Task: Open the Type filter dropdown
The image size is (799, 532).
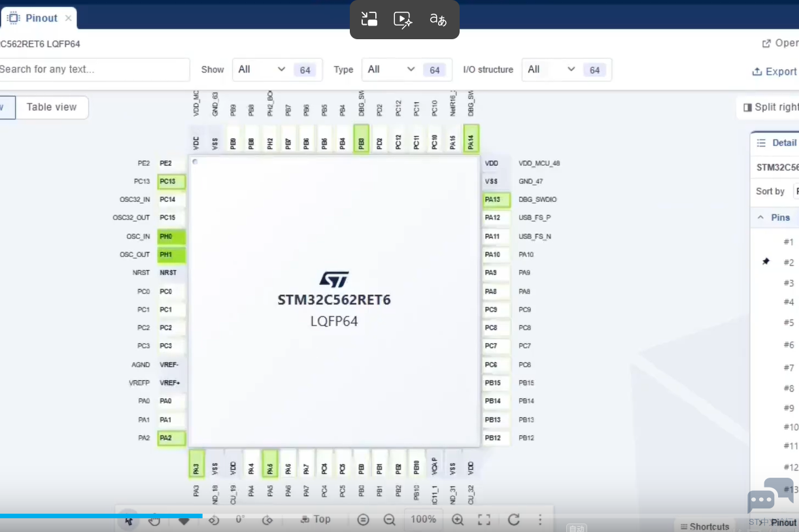Action: tap(407, 69)
